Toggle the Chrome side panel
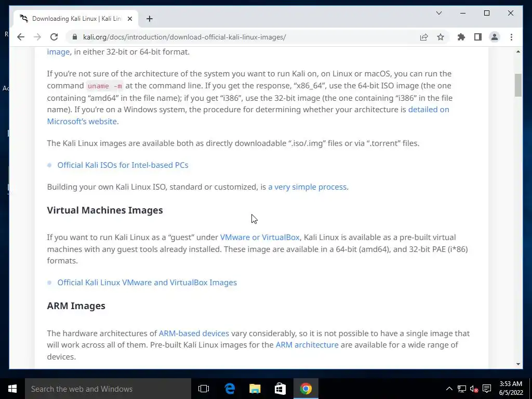This screenshot has height=399, width=532. tap(478, 37)
